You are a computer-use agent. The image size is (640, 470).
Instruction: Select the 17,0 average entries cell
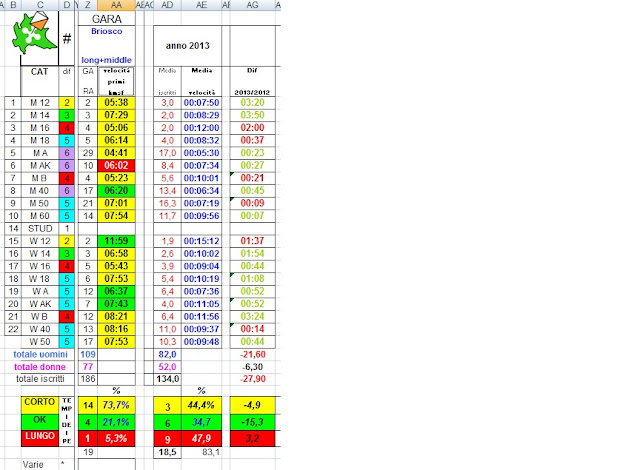point(167,153)
